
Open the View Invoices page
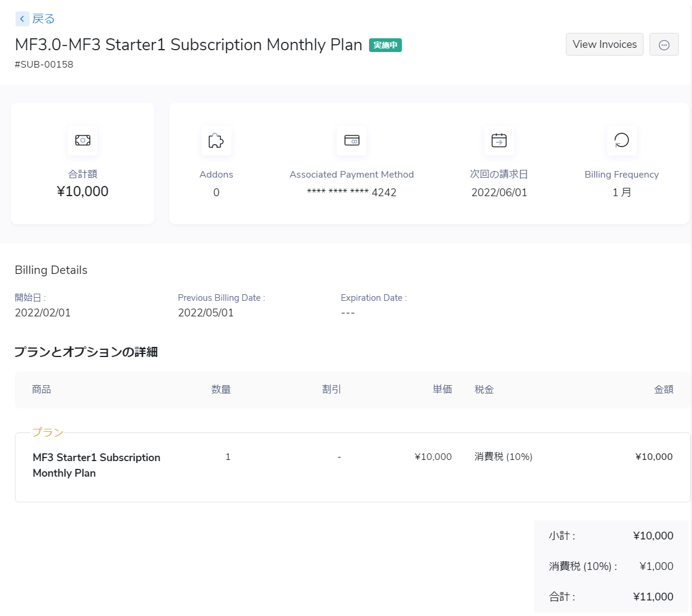point(604,44)
